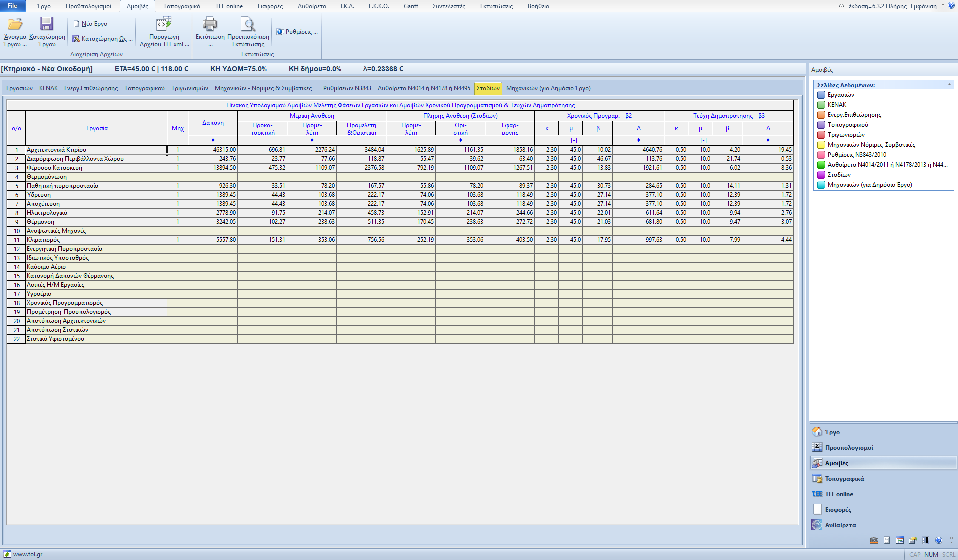Click the Άνοιγμα Έργου folder icon
Image resolution: width=958 pixels, height=560 pixels.
click(15, 24)
